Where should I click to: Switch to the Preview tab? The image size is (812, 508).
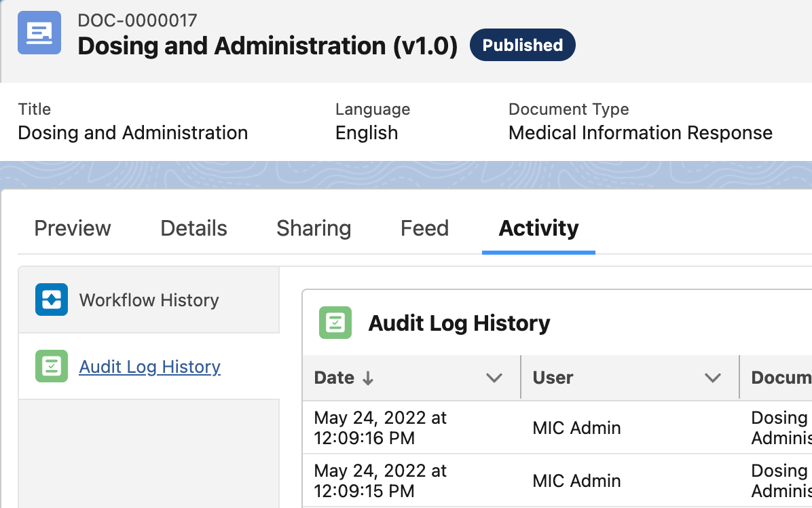pyautogui.click(x=73, y=228)
